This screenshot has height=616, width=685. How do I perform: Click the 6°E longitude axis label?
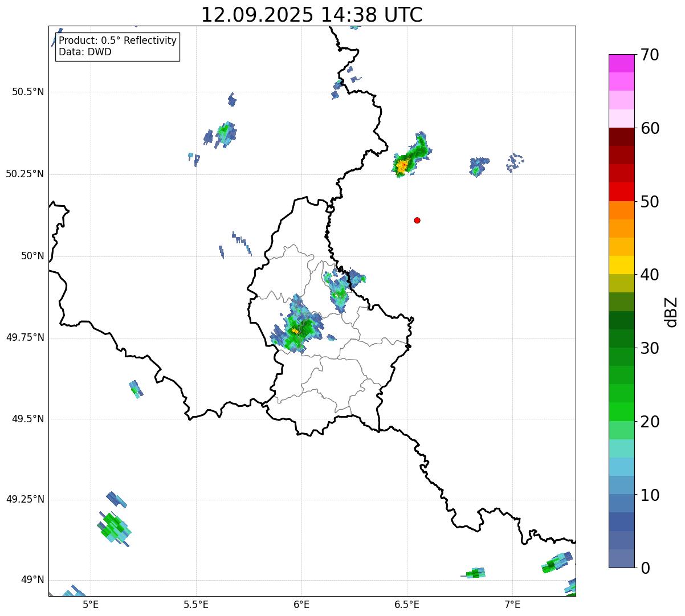pos(301,604)
